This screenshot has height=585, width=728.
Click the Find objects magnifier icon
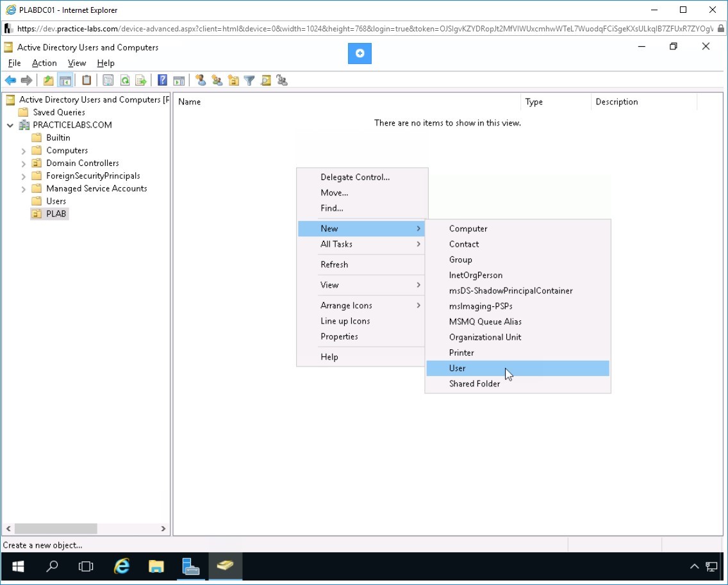(x=265, y=80)
